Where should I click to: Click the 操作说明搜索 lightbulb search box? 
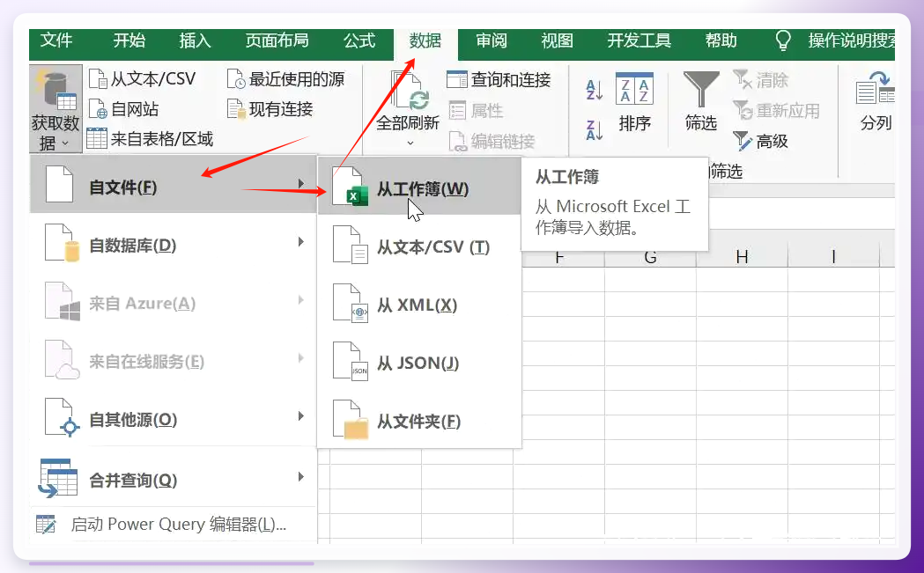click(x=835, y=40)
